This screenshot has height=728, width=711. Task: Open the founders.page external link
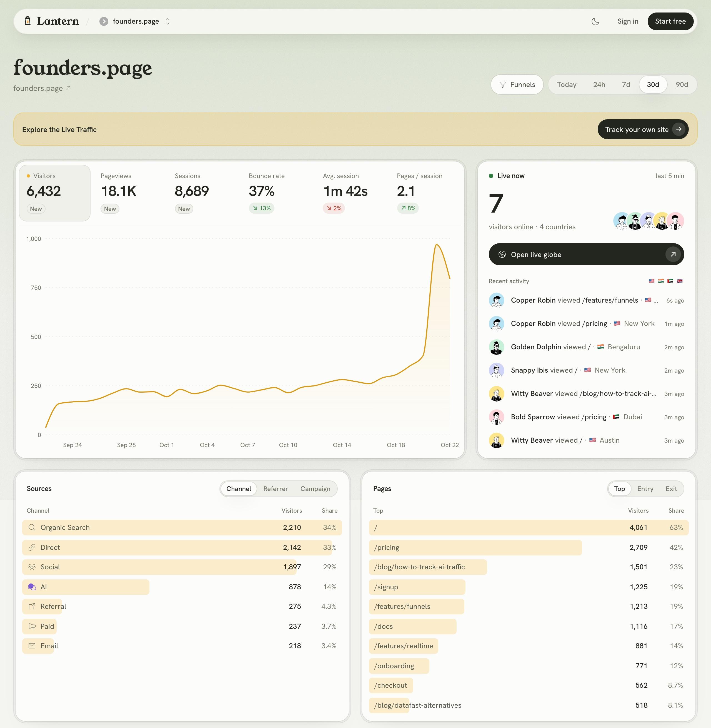(x=42, y=88)
